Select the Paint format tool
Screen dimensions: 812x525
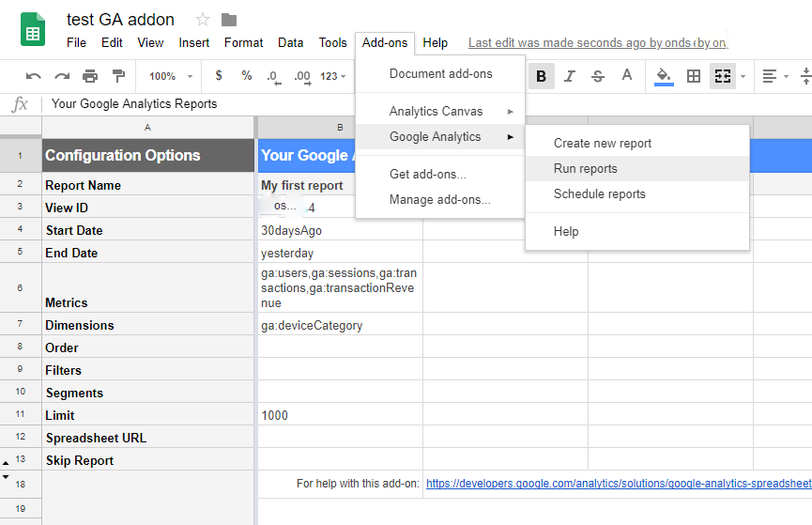(118, 76)
